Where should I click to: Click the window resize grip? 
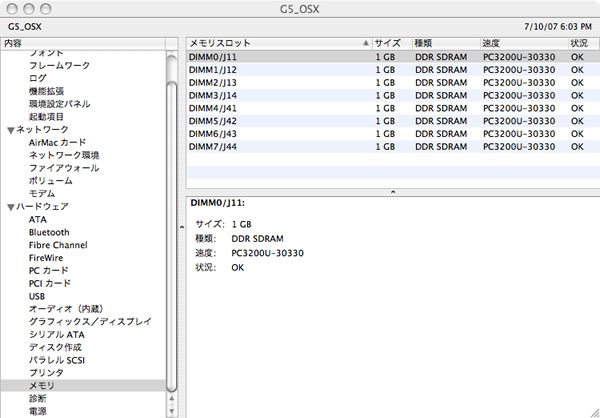(594, 412)
